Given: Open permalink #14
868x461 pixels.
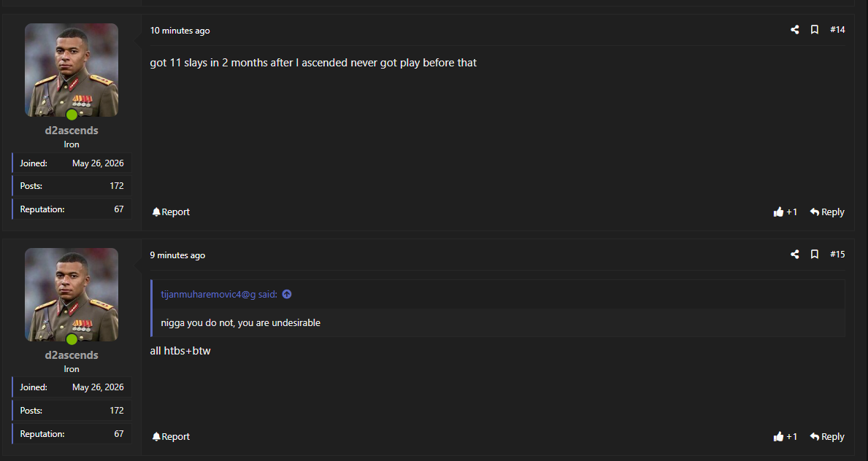Looking at the screenshot, I should 837,30.
